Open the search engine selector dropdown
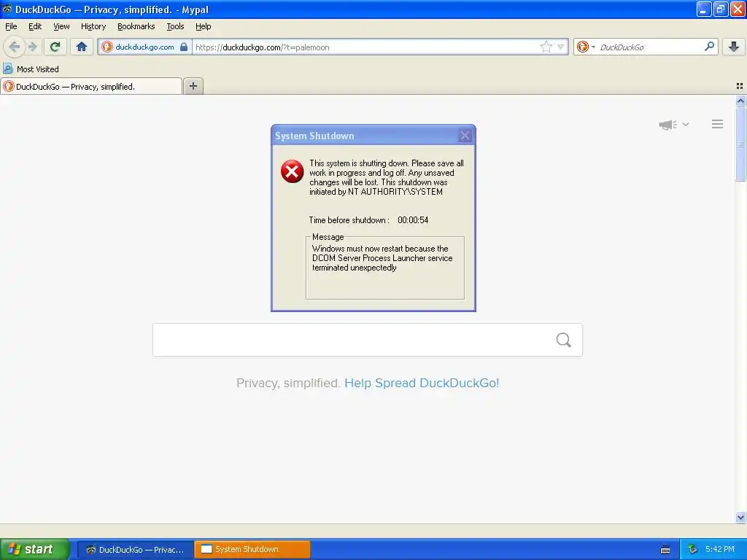Screen dimensions: 747x560 [586, 47]
